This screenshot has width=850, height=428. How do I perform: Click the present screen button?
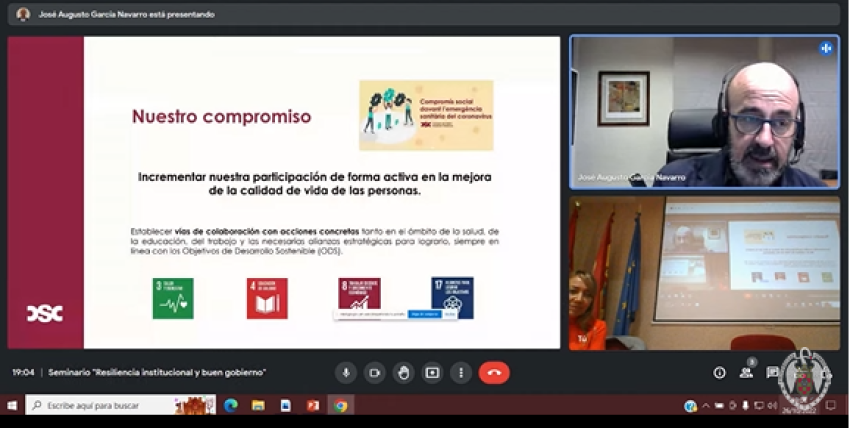pyautogui.click(x=432, y=373)
